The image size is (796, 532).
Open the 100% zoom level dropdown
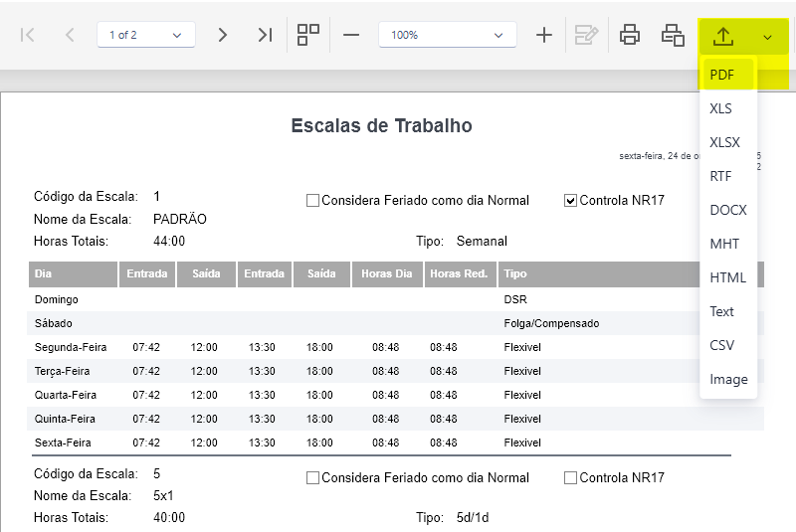click(x=447, y=35)
